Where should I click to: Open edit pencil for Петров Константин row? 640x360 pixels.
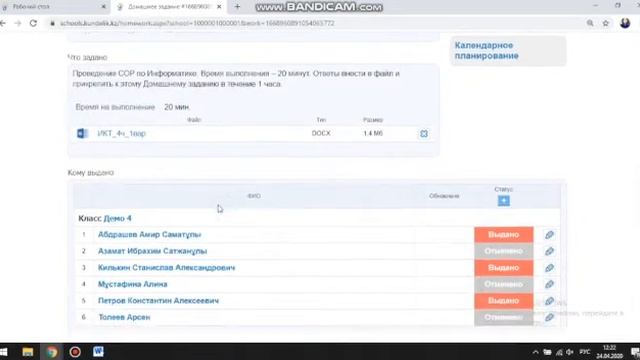tap(549, 301)
